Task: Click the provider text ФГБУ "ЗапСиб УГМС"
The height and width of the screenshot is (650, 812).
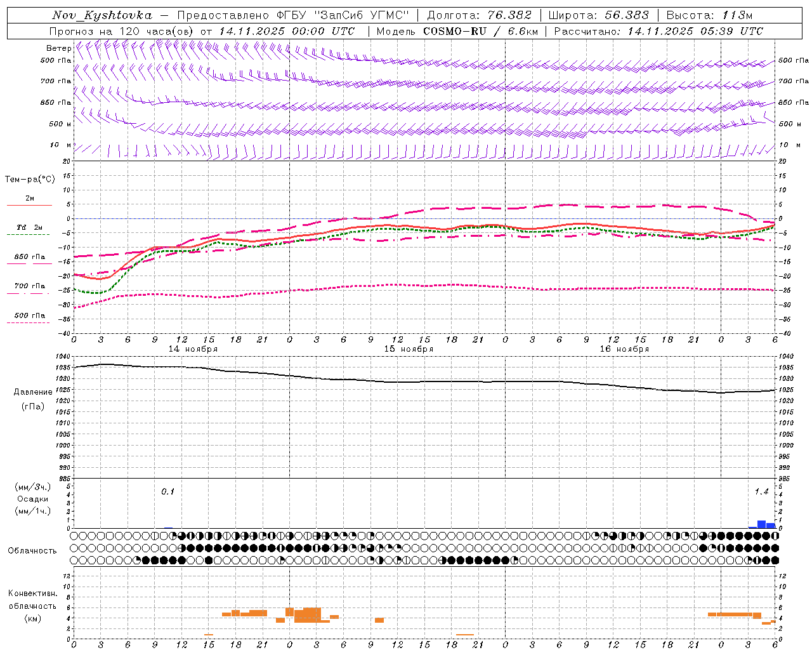Action: point(343,15)
